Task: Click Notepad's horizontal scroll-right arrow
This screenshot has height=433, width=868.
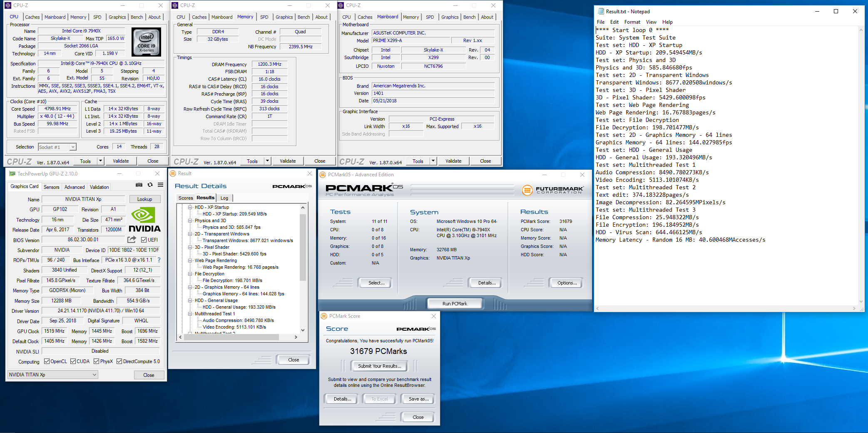Action: click(854, 309)
